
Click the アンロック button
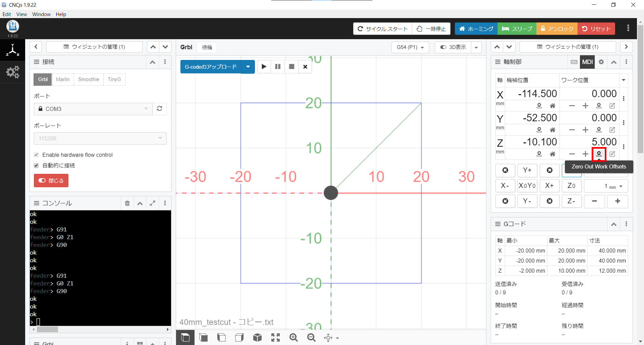point(557,29)
